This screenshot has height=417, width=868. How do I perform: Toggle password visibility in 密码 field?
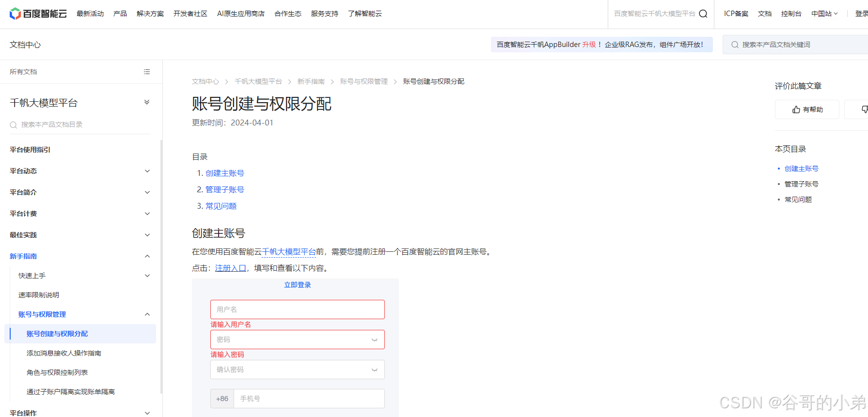374,340
